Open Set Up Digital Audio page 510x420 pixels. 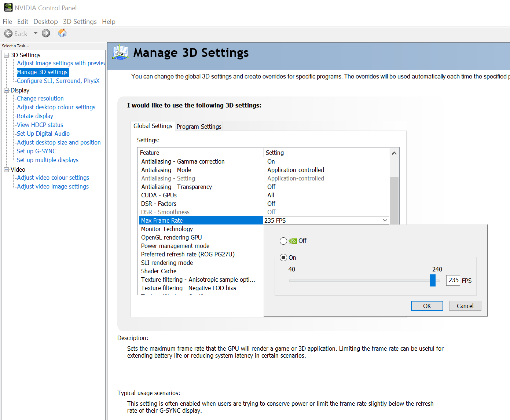(43, 134)
